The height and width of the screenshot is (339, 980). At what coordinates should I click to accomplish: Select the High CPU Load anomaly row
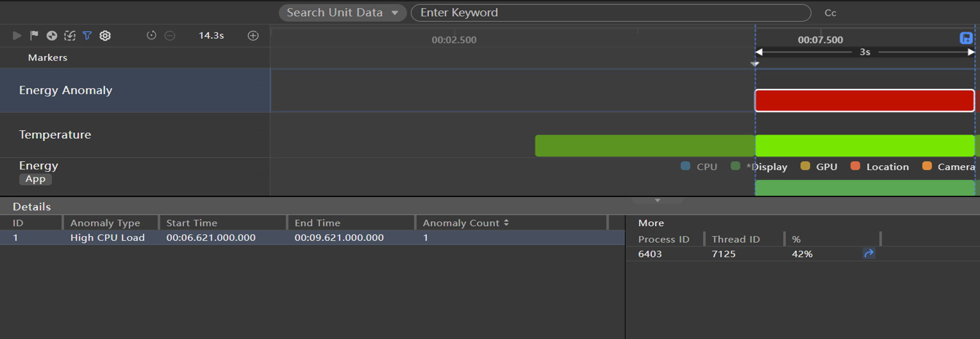coord(312,238)
